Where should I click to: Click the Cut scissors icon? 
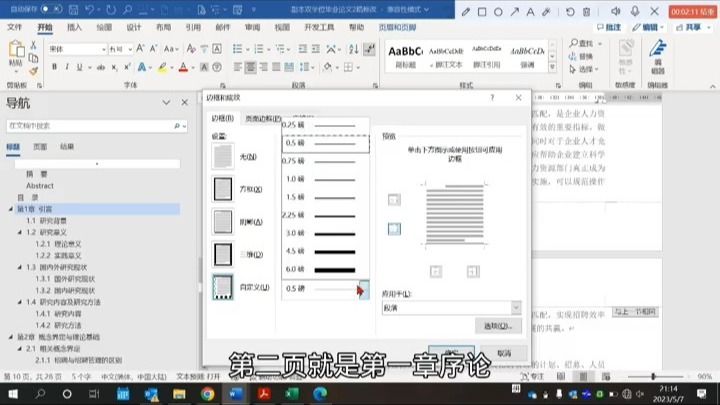(x=33, y=45)
